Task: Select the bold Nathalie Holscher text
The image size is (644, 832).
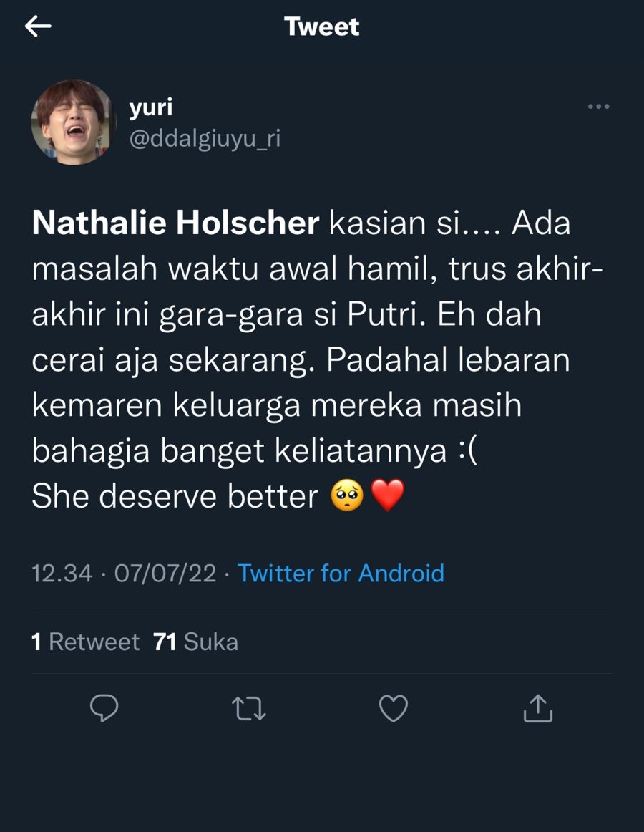Action: 175,223
